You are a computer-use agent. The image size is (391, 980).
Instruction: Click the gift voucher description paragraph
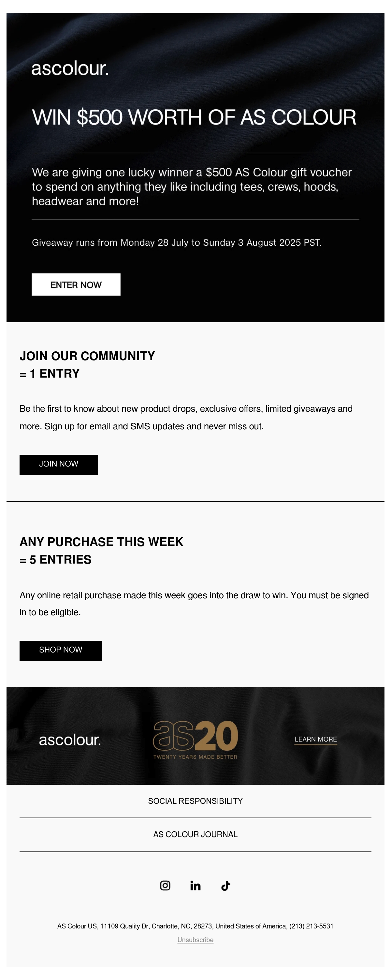[x=192, y=186]
